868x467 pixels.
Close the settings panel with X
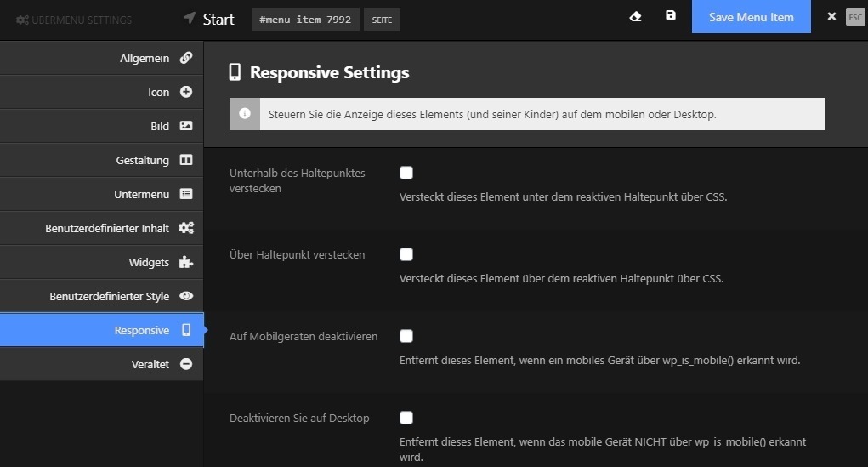831,17
